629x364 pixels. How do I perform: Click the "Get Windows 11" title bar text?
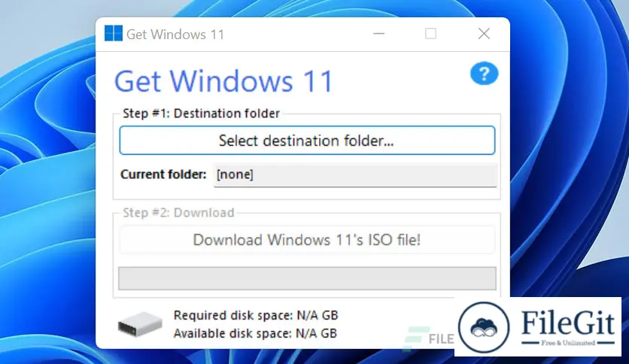(x=175, y=35)
